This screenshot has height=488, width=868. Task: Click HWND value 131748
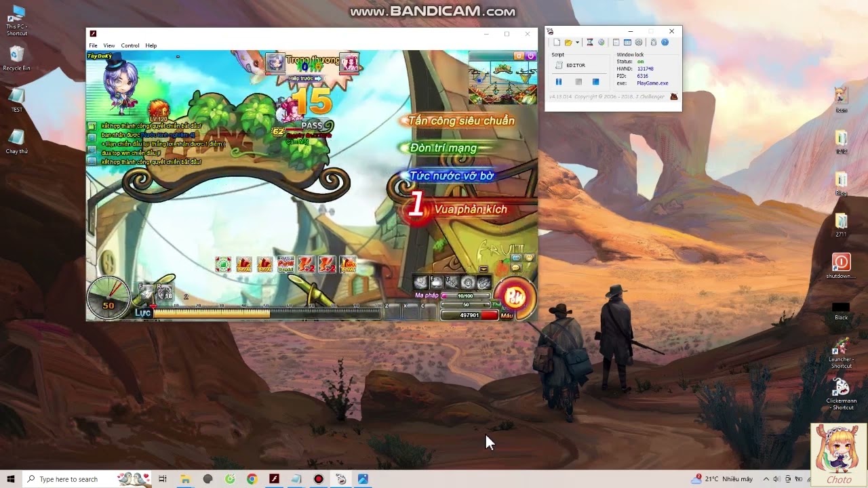tap(645, 68)
